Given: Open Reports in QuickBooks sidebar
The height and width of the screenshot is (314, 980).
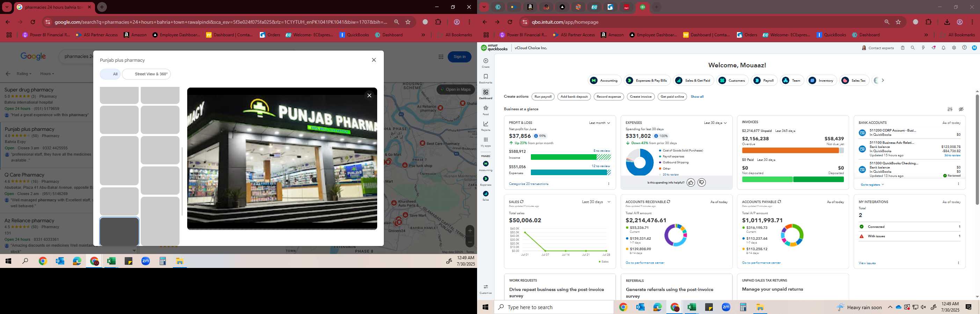Looking at the screenshot, I should pos(485,126).
